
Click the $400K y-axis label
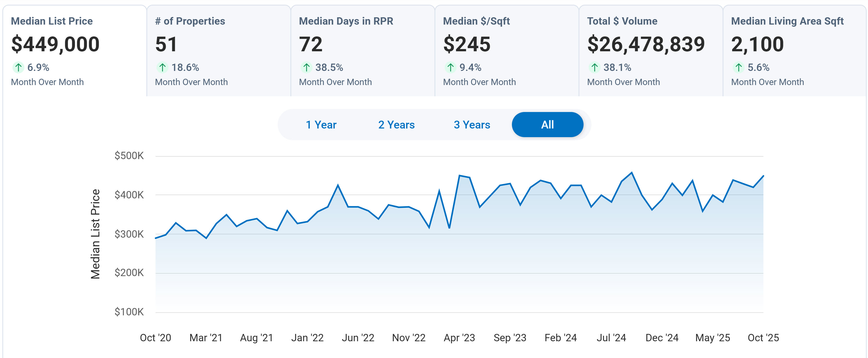(129, 195)
